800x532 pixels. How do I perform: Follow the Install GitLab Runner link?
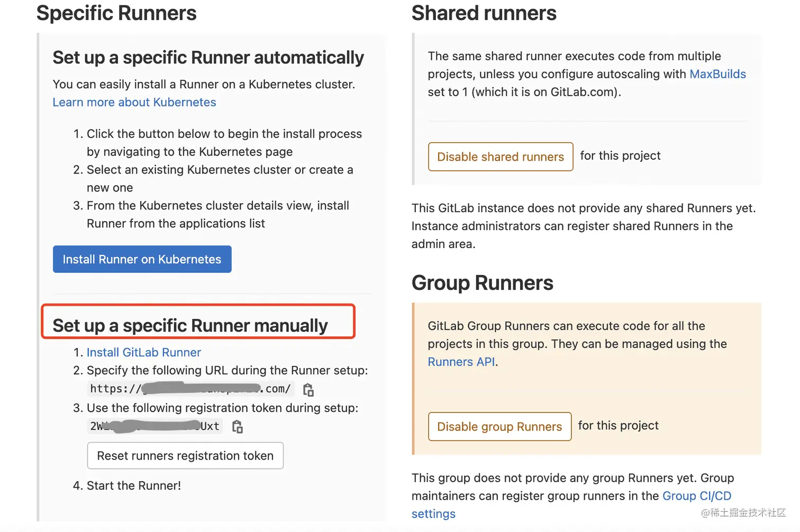(144, 352)
